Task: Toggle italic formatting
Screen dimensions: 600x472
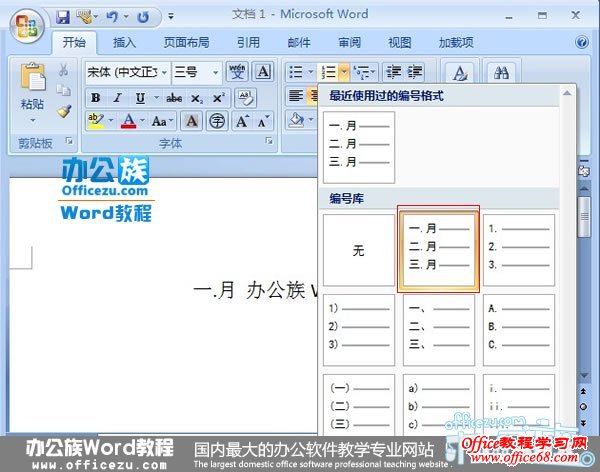Action: coord(117,98)
